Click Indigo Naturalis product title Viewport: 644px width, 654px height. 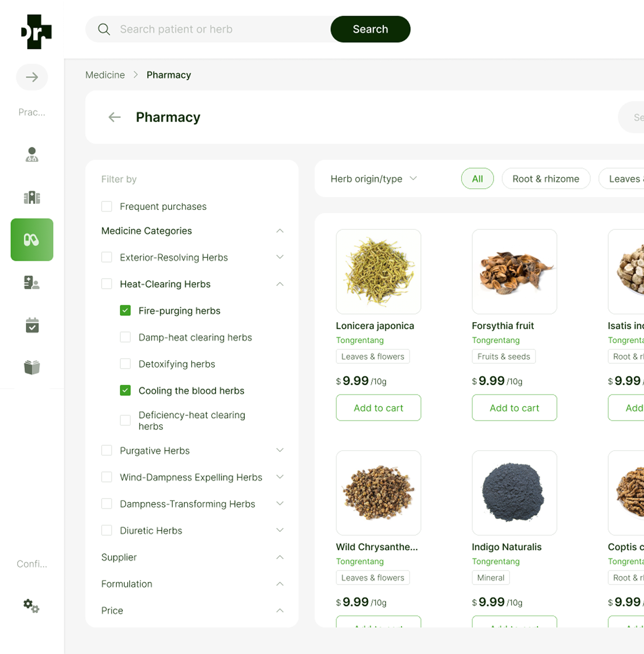click(507, 547)
